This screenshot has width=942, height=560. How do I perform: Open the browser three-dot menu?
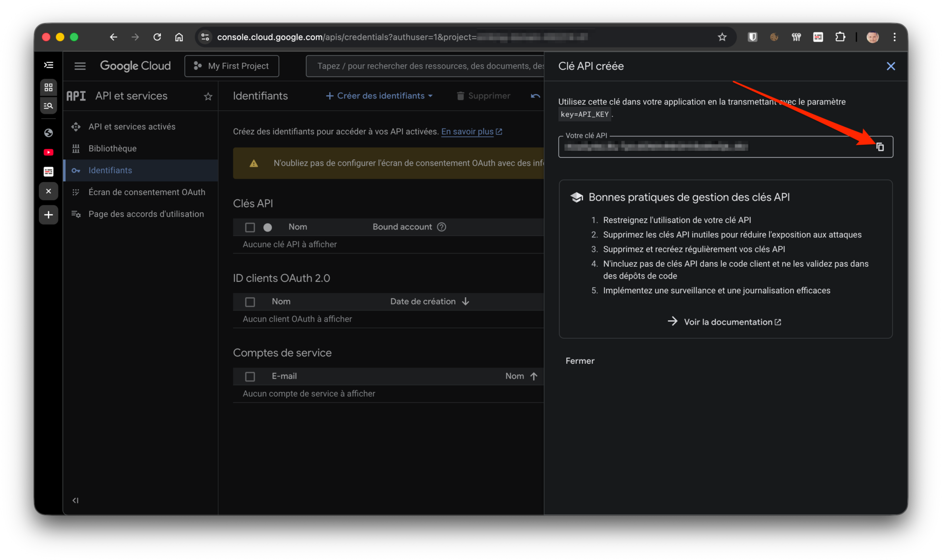click(894, 37)
